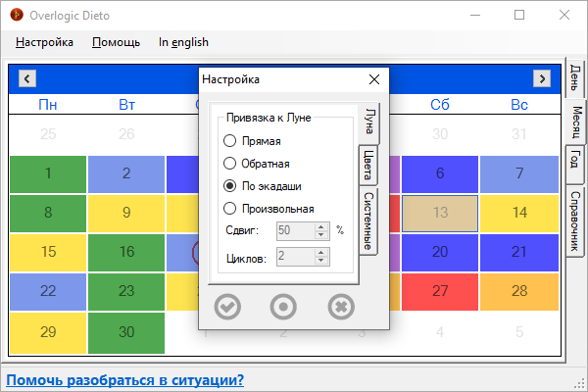Screen dimensions: 588x392
Task: Select green day 16 in calendar
Action: pyautogui.click(x=126, y=253)
